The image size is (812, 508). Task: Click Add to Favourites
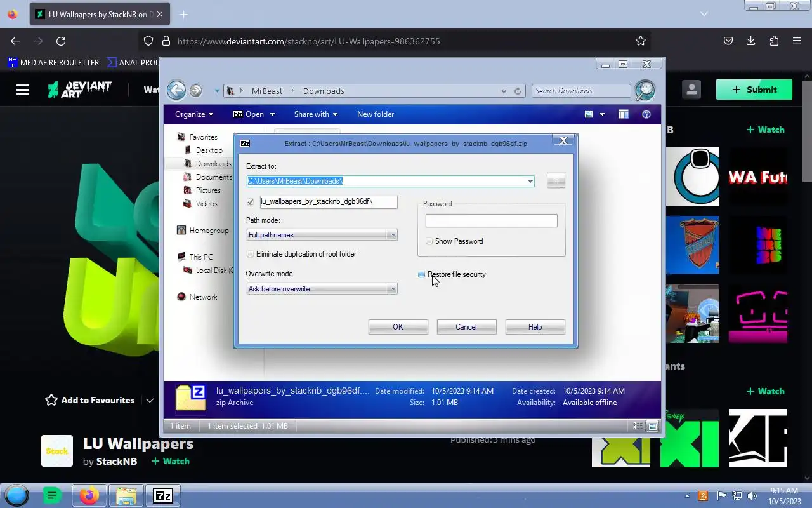point(90,400)
